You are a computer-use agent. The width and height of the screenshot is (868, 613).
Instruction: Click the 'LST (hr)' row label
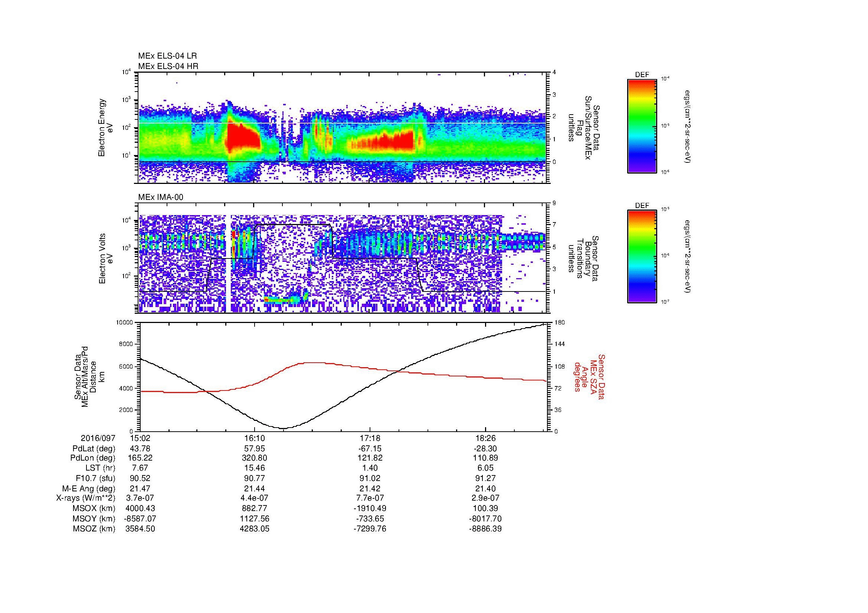pyautogui.click(x=100, y=468)
